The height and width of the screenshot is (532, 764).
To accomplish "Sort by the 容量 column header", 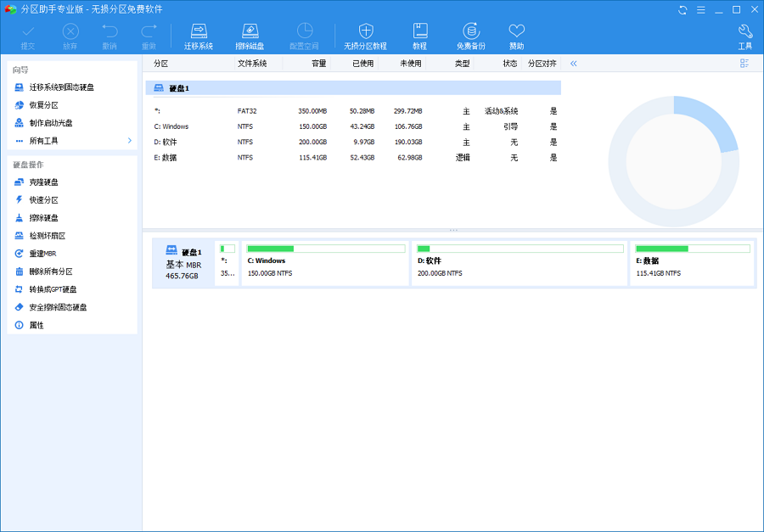I will pos(318,64).
